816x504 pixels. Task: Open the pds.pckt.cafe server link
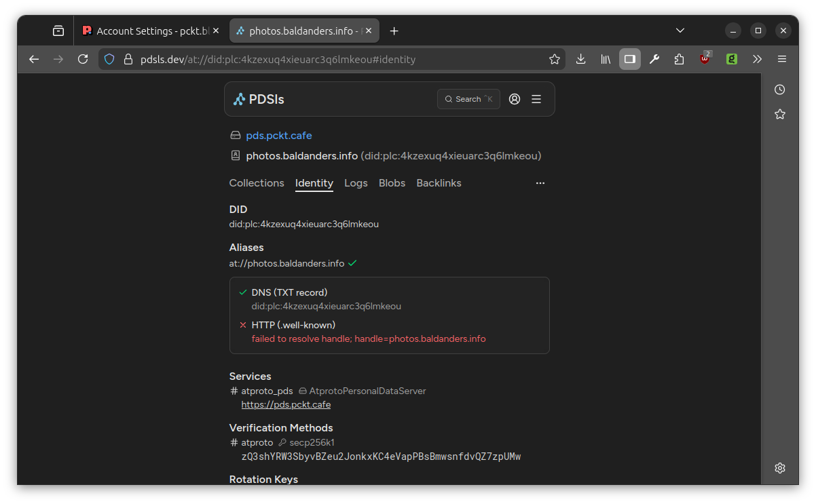(x=279, y=136)
